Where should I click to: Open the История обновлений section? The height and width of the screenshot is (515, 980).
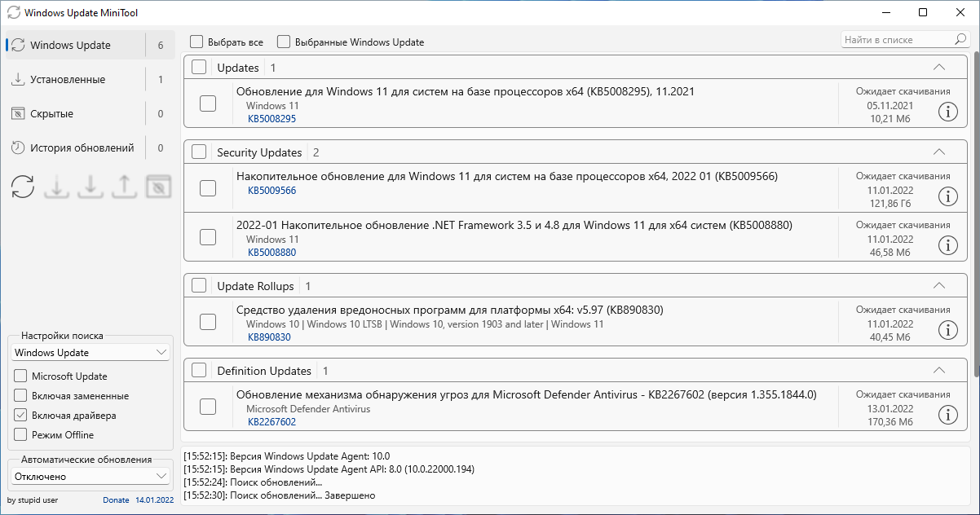pos(82,148)
